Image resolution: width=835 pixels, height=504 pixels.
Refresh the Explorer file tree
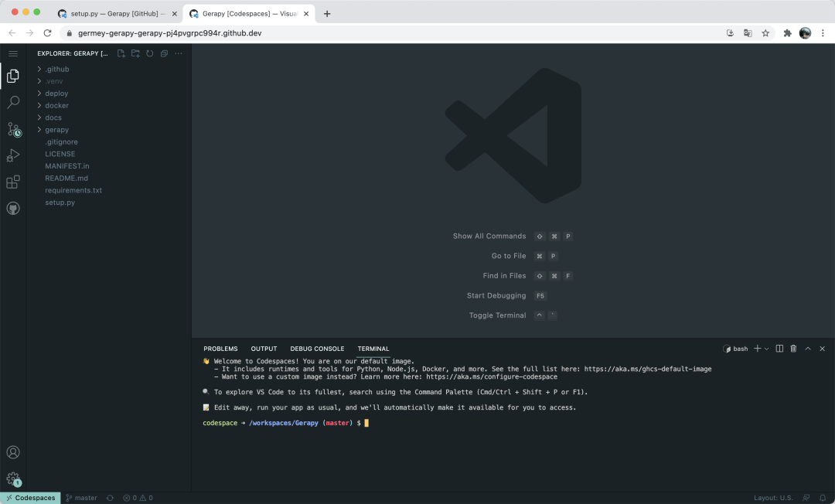click(149, 53)
